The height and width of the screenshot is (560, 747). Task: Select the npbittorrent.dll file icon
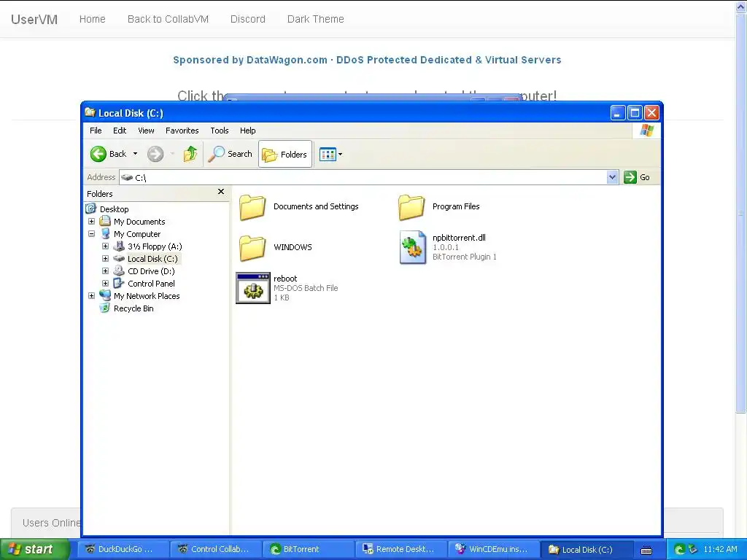point(413,247)
